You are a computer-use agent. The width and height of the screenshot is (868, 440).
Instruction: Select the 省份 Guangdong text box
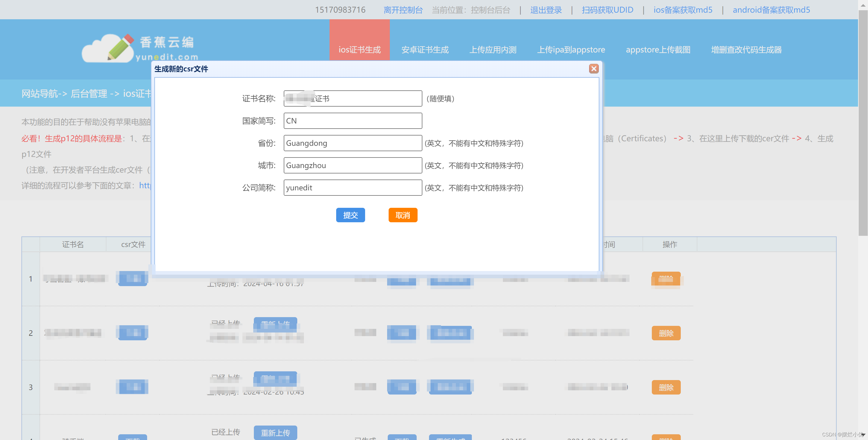[352, 143]
